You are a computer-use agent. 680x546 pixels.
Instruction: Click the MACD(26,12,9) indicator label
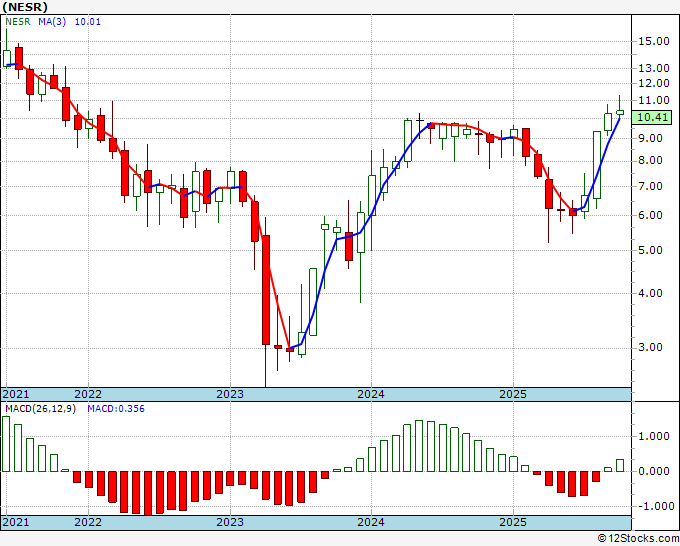point(40,408)
